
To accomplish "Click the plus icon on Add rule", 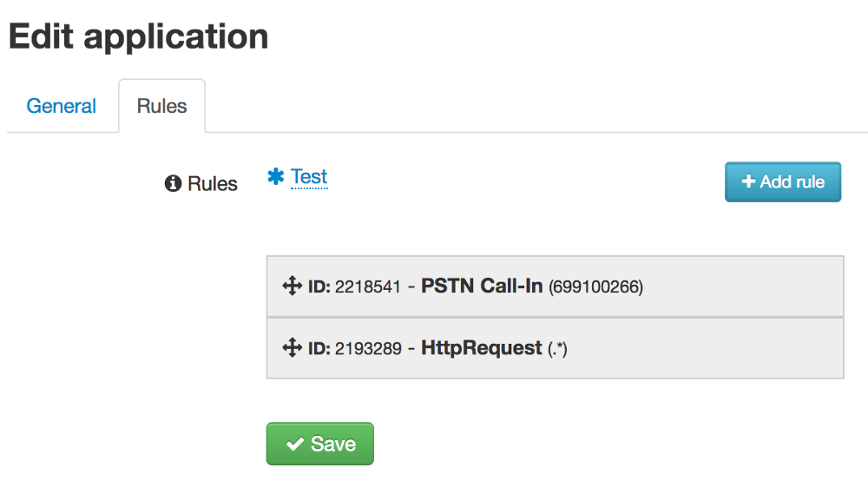I will pyautogui.click(x=748, y=181).
